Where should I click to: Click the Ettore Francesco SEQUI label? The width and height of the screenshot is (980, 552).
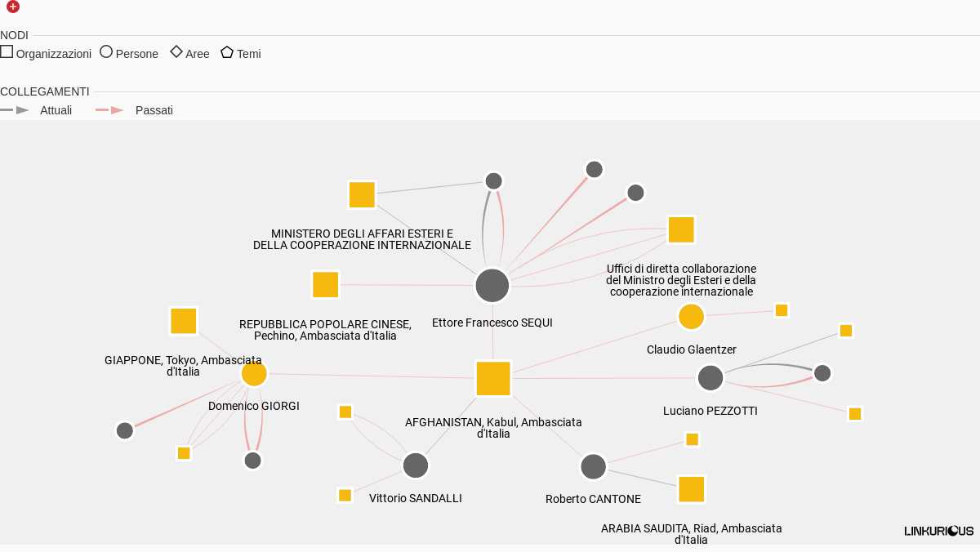click(492, 323)
